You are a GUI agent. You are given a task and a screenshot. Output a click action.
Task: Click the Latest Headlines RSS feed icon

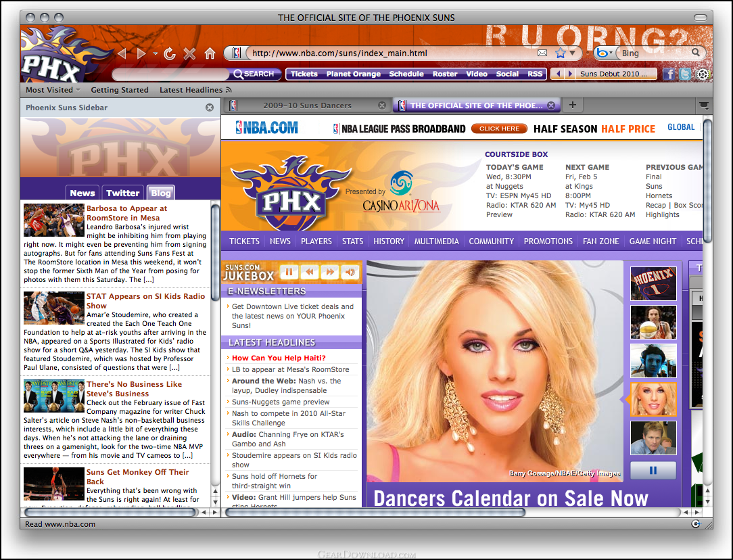point(229,90)
